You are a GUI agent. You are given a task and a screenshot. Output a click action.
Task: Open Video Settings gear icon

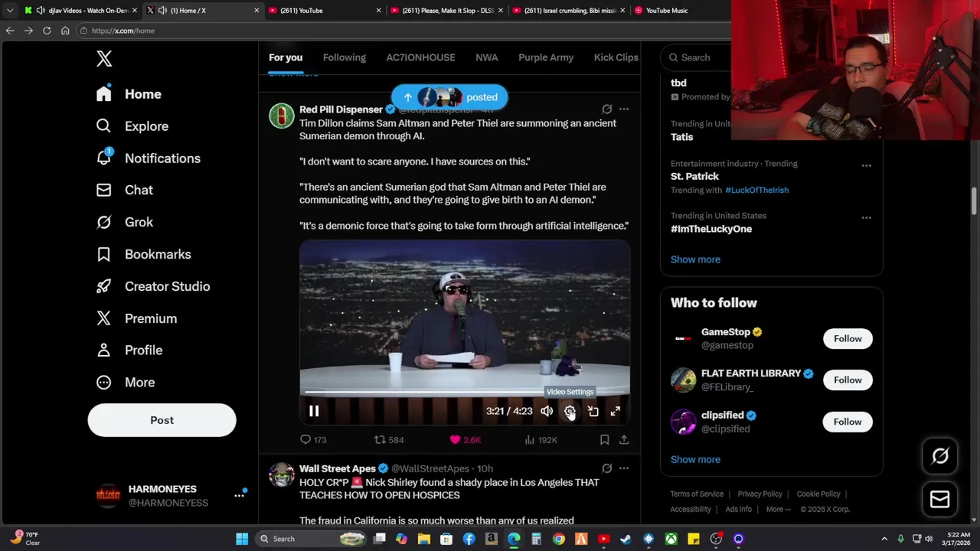(570, 411)
